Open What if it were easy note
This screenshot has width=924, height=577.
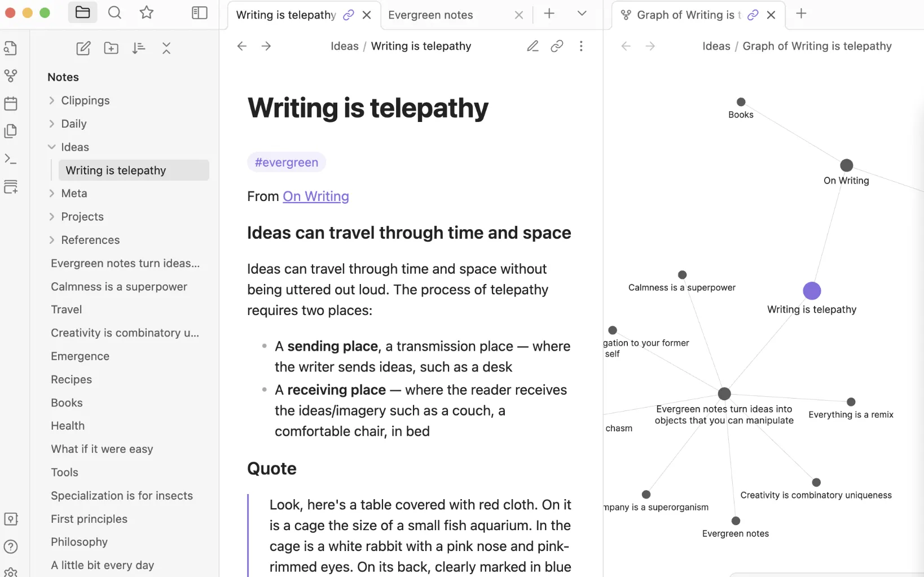102,449
